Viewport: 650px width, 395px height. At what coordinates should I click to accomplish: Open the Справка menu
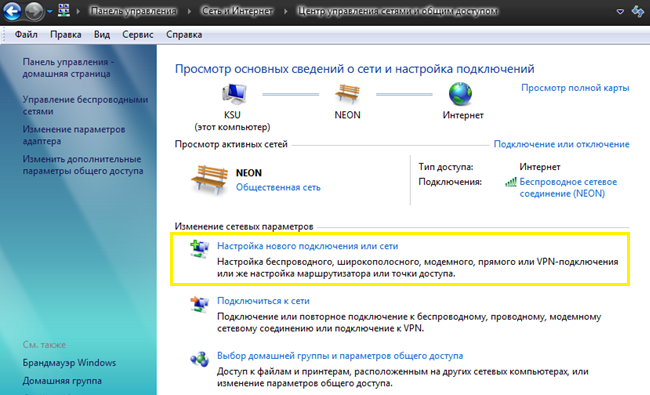[184, 34]
